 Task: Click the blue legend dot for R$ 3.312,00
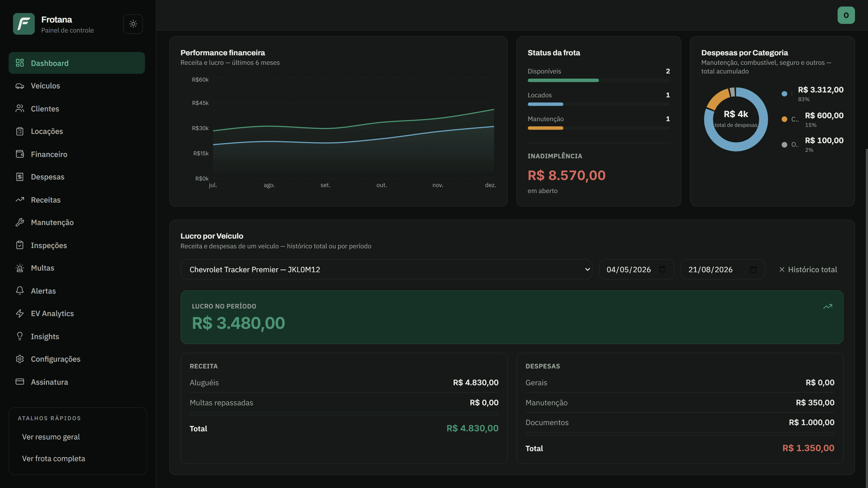(784, 94)
